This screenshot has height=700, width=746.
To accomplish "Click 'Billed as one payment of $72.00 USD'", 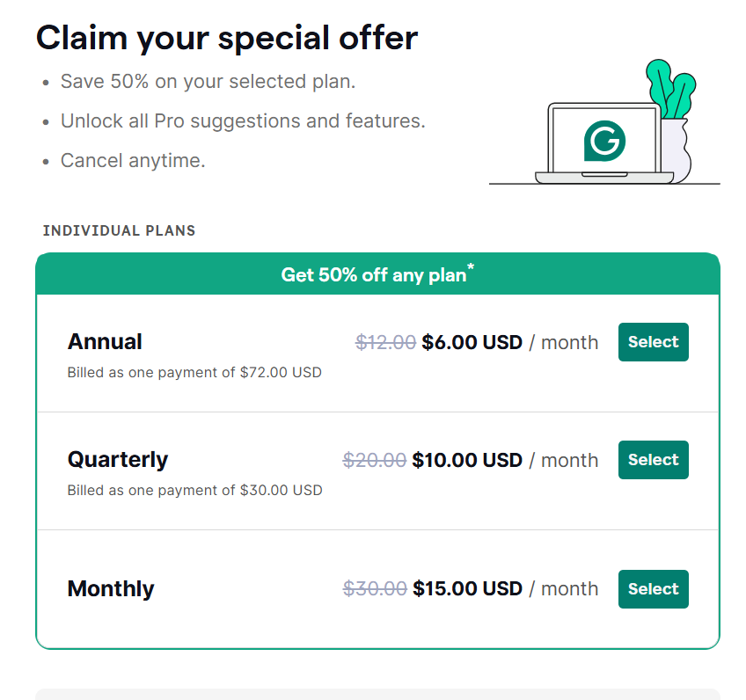I will tap(194, 373).
